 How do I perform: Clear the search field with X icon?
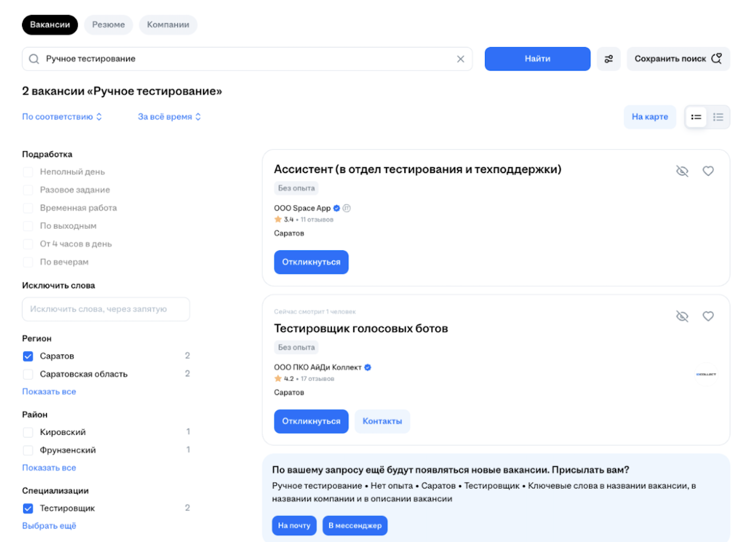click(x=460, y=59)
